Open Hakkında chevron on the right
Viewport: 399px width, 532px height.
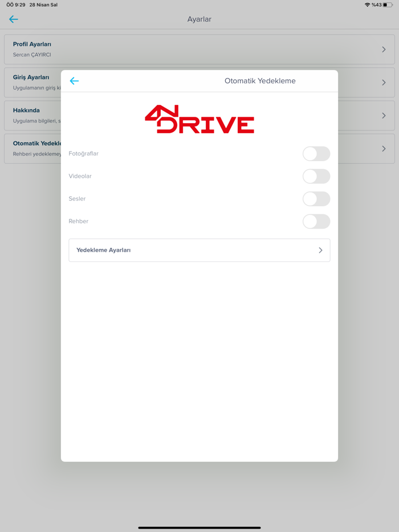point(384,116)
